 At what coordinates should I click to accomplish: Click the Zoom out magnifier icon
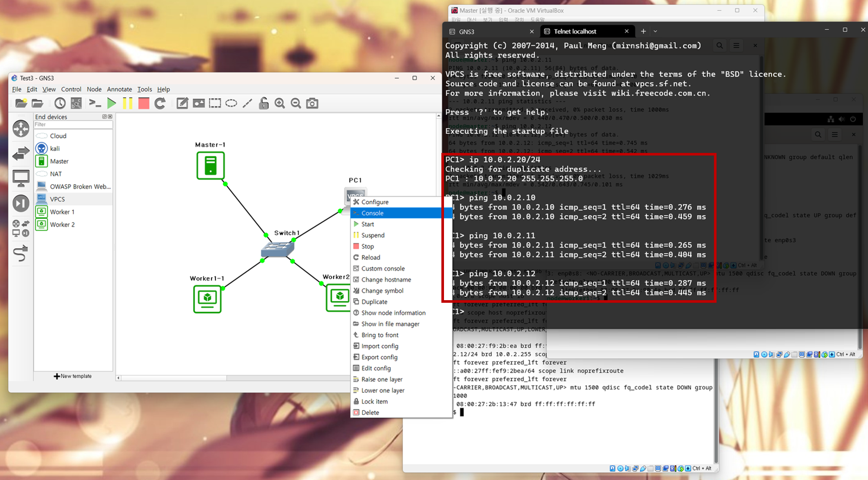[296, 103]
